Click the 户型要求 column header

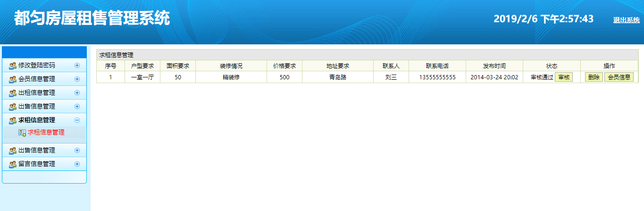point(142,66)
